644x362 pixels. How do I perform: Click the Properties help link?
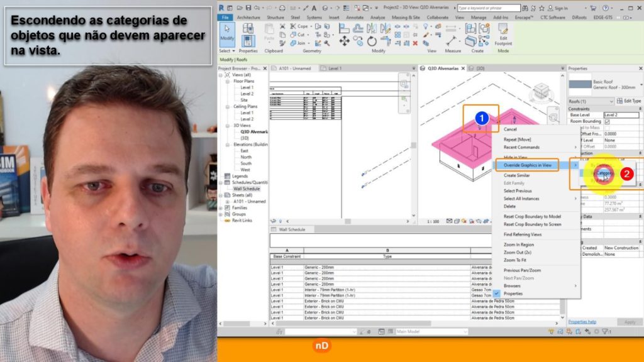coord(582,322)
